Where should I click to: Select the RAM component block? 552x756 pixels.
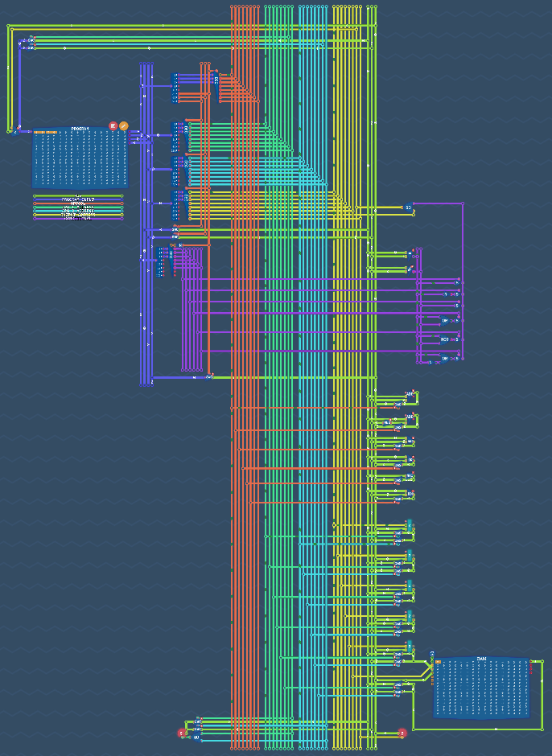click(481, 688)
